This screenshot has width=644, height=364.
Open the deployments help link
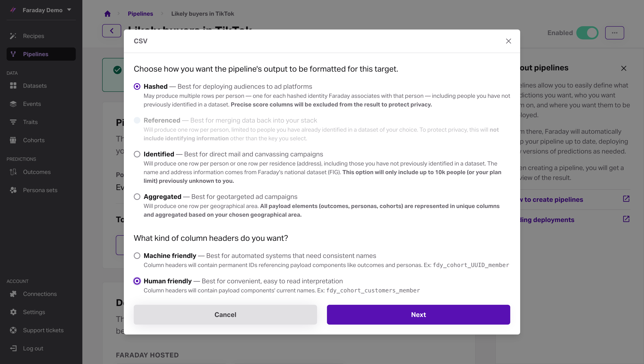[x=547, y=220]
